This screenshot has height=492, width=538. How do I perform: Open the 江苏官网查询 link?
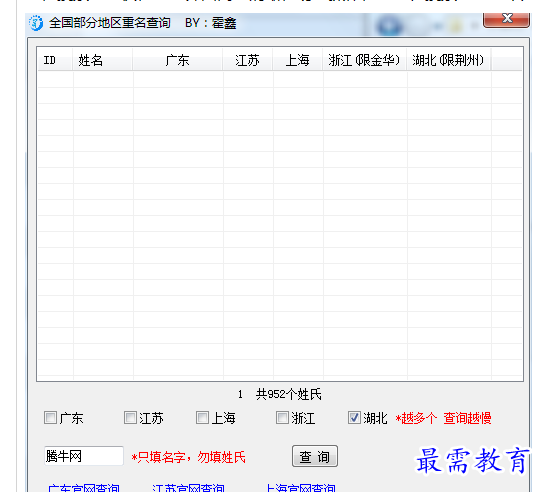click(188, 488)
